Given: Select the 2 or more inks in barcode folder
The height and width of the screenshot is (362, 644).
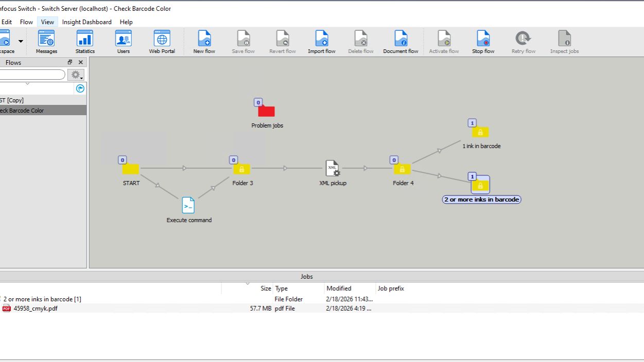Looking at the screenshot, I should point(480,185).
